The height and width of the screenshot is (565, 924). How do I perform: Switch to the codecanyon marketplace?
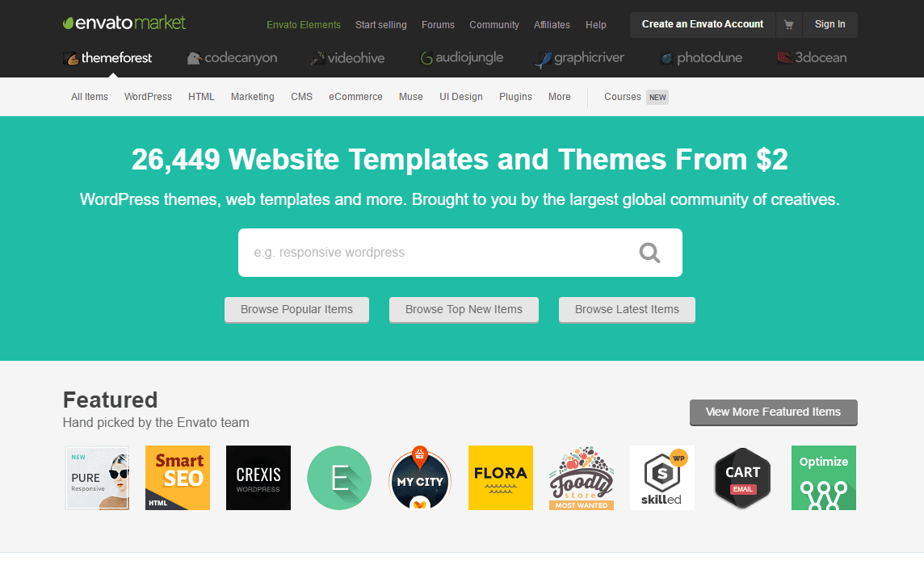(232, 58)
